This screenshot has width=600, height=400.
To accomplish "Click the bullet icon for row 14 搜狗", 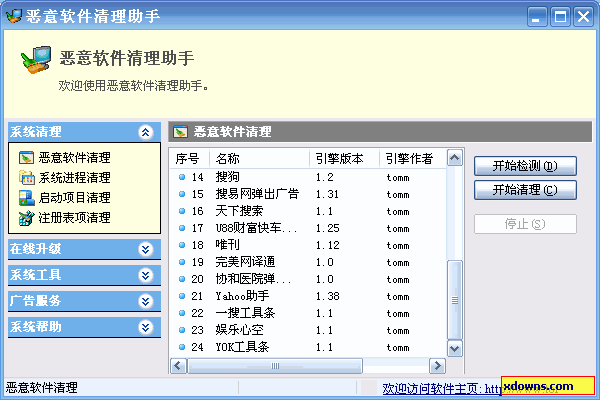I will (x=182, y=177).
